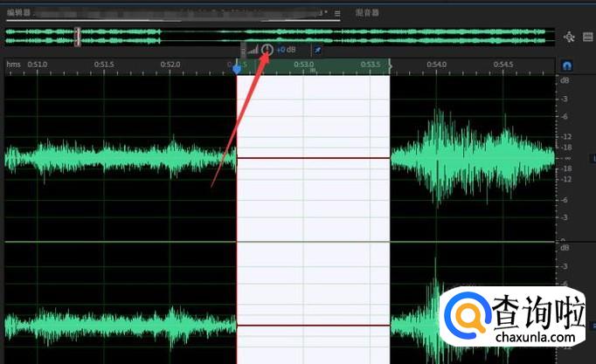Click the overview waveform navigator strip
The width and height of the screenshot is (596, 364).
[281, 37]
